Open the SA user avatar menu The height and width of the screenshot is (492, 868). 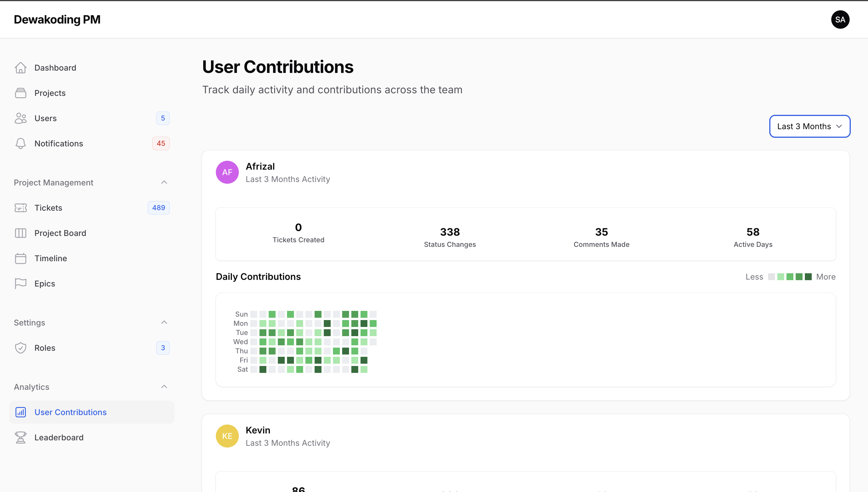(x=840, y=20)
